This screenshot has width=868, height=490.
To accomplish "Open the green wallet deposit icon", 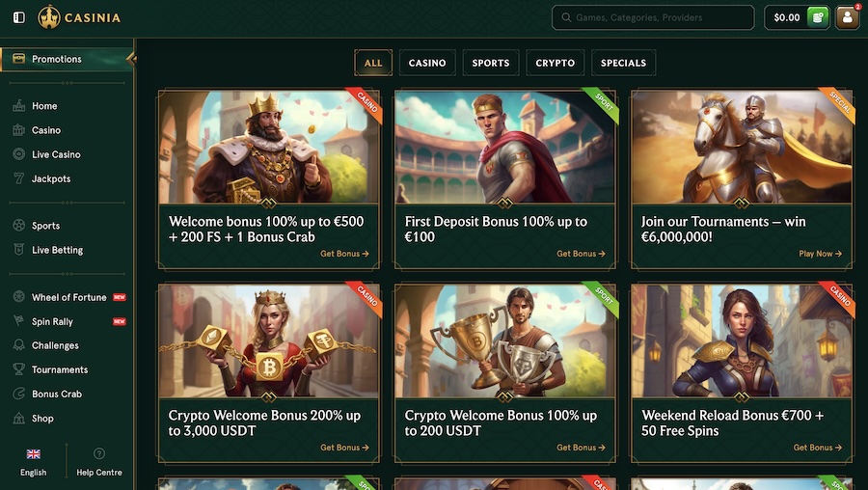I will coord(818,17).
